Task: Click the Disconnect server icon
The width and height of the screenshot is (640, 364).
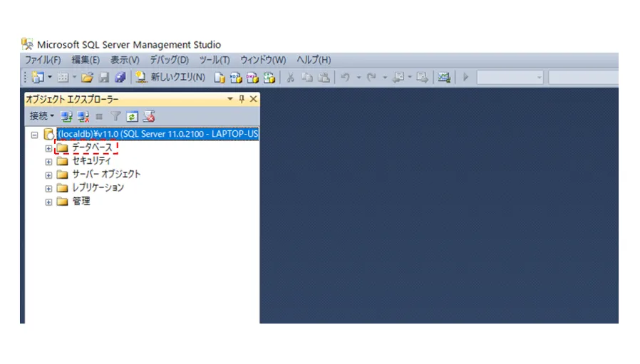Action: (x=83, y=116)
